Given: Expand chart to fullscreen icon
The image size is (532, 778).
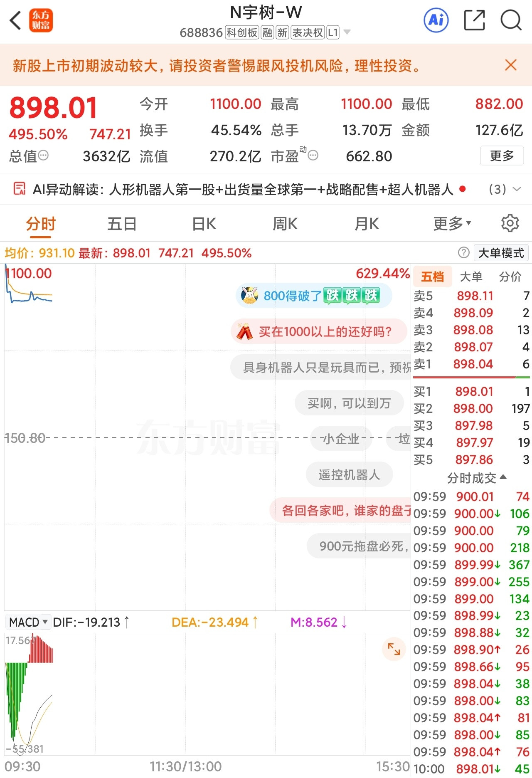Looking at the screenshot, I should point(394,649).
